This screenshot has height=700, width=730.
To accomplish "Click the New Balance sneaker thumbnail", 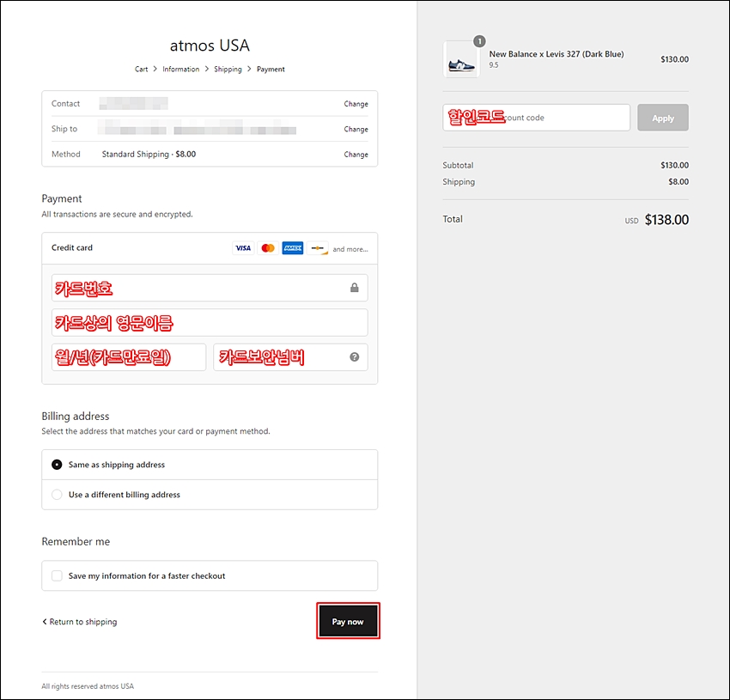I will coord(461,59).
